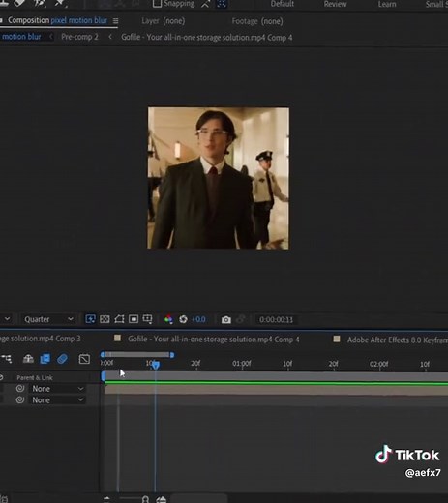Enable Region of Interest
Image resolution: width=448 pixels, height=503 pixels.
(x=134, y=319)
